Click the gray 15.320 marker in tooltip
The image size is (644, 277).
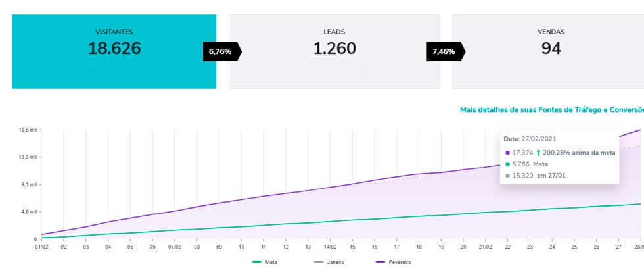[507, 175]
